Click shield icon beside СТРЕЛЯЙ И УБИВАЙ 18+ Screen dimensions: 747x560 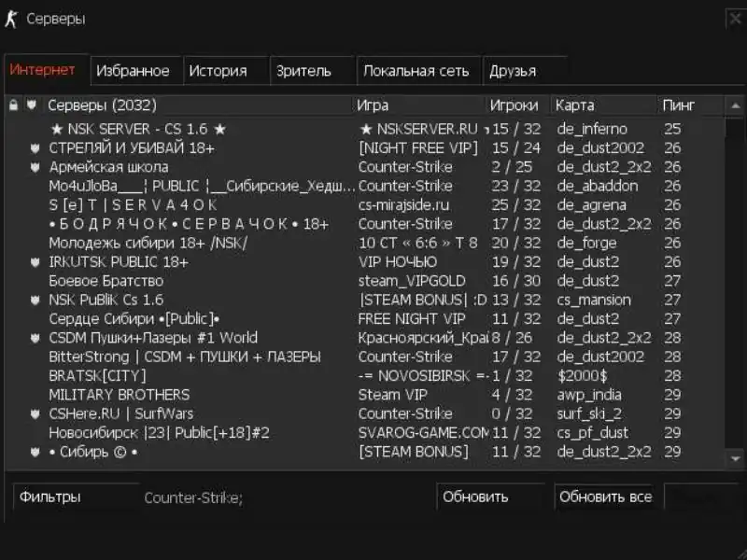tap(35, 148)
